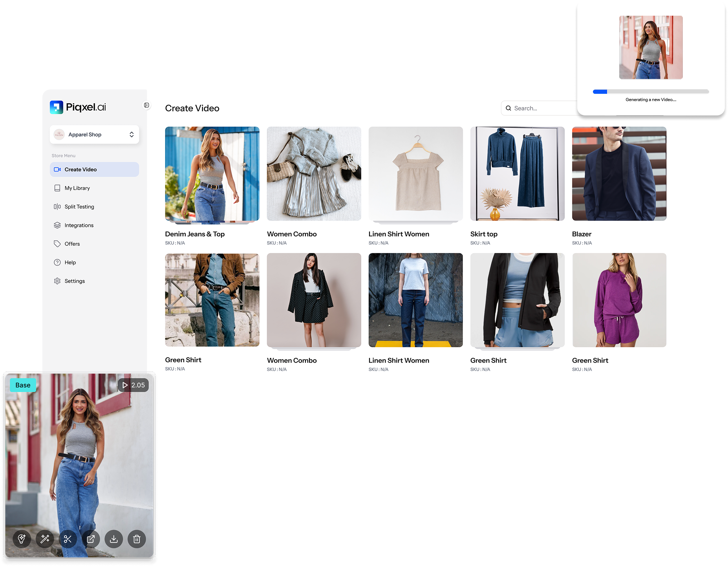Switch to My Library
The image size is (728, 566).
pyautogui.click(x=77, y=188)
